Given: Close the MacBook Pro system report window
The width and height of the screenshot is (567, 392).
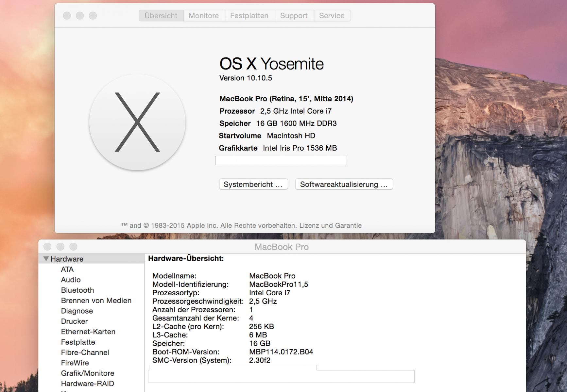Looking at the screenshot, I should pyautogui.click(x=47, y=247).
